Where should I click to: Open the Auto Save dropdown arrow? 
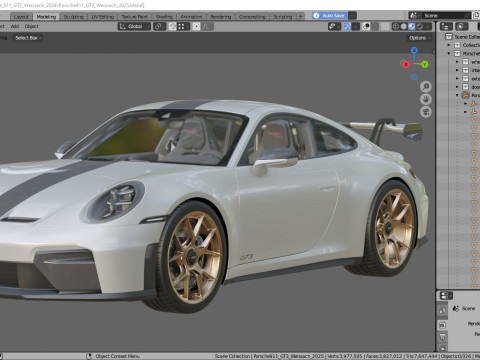click(x=352, y=16)
